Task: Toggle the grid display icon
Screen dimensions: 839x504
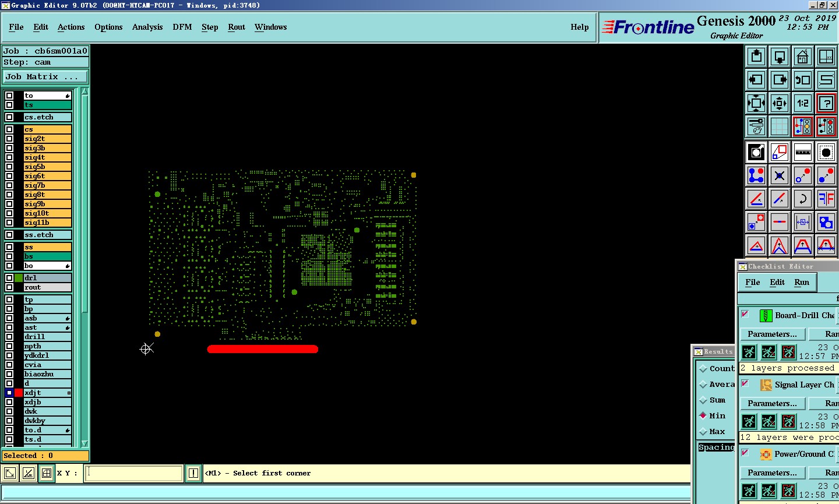Action: pyautogui.click(x=780, y=126)
